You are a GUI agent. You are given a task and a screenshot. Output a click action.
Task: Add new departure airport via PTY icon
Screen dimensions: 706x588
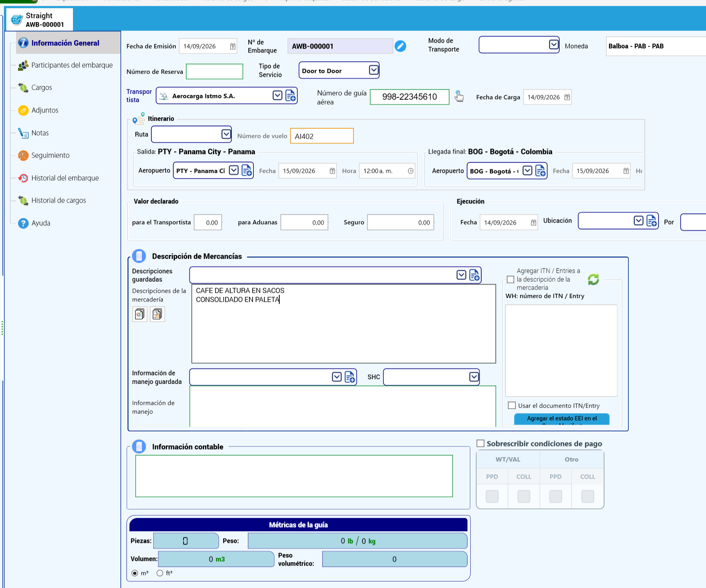coord(247,171)
